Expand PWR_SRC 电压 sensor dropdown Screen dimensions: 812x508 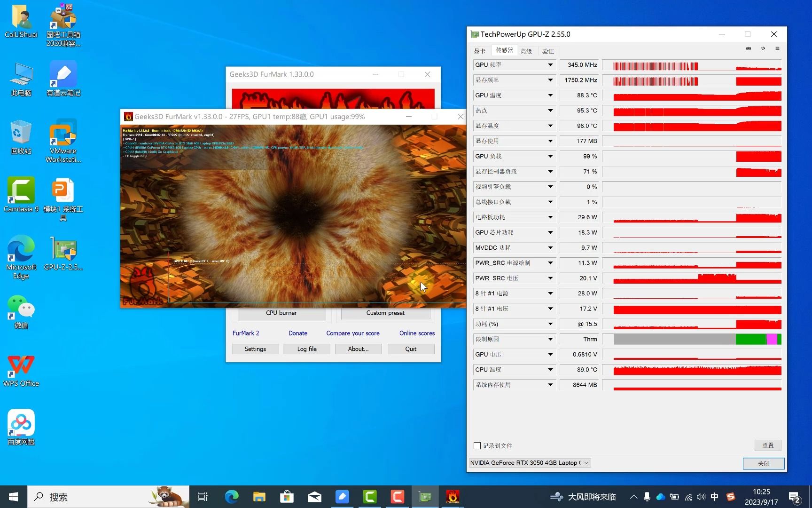point(550,278)
